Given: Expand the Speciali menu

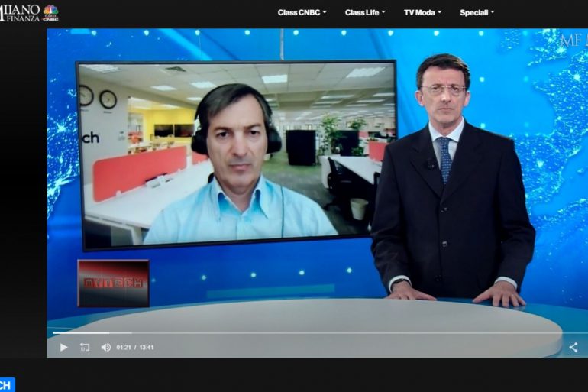Looking at the screenshot, I should [477, 12].
